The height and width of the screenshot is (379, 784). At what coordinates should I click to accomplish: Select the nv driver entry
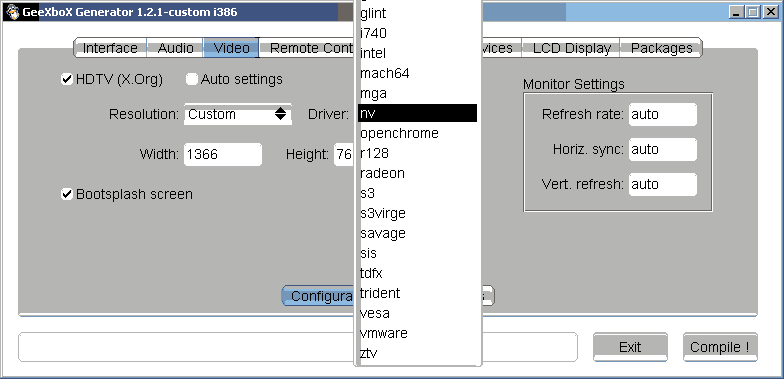click(x=418, y=113)
